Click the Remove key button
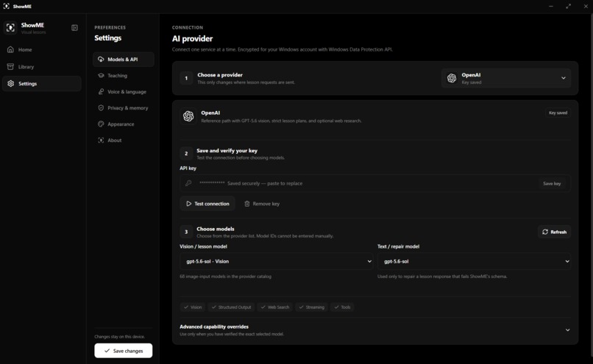 [262, 204]
